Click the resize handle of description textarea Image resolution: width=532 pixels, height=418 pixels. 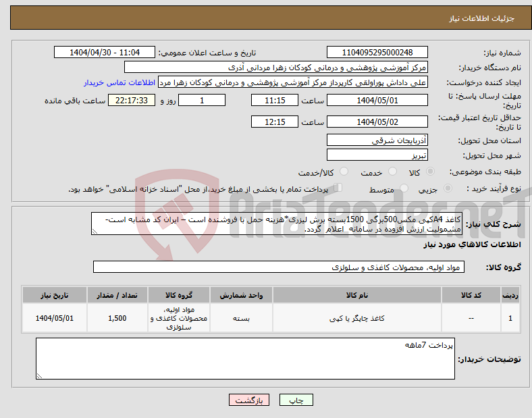coord(95,232)
